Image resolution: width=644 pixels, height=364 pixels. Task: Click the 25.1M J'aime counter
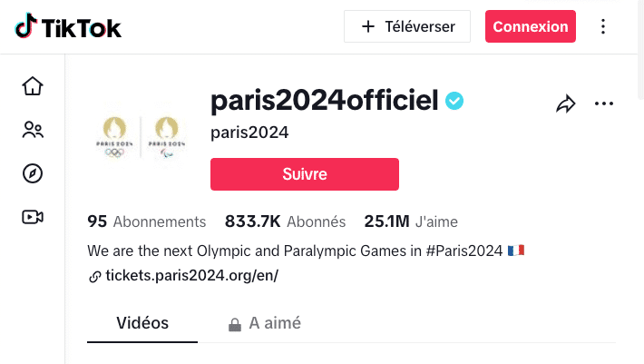(411, 221)
